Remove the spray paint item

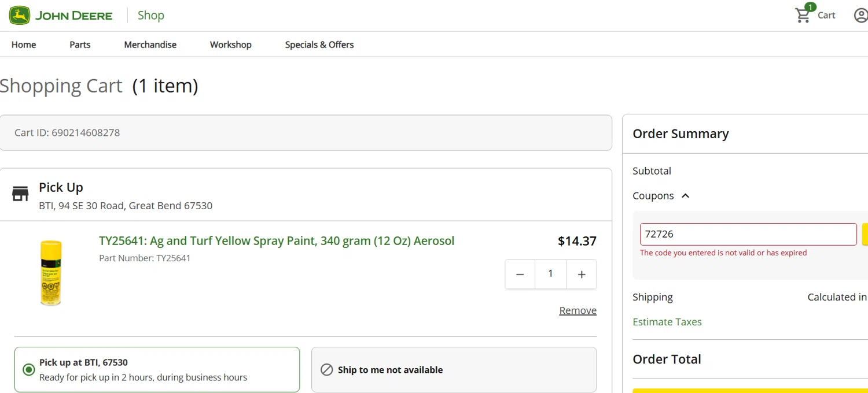pyautogui.click(x=578, y=310)
